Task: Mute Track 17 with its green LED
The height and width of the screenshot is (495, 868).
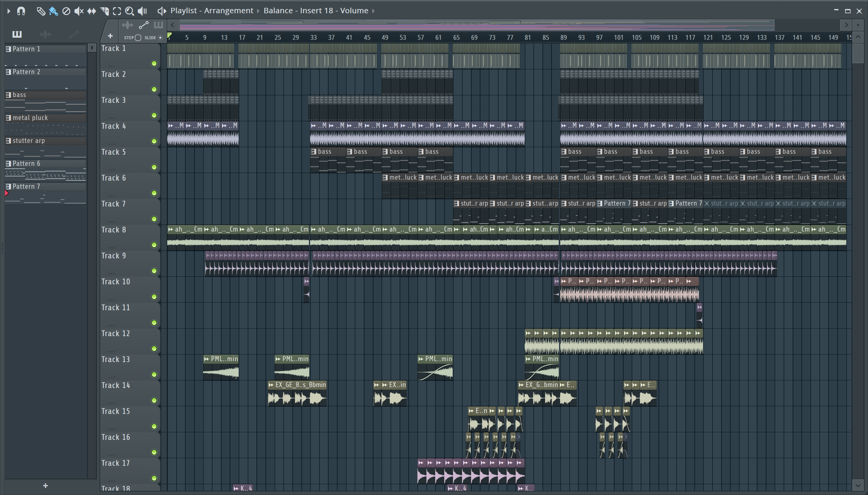Action: tap(154, 478)
